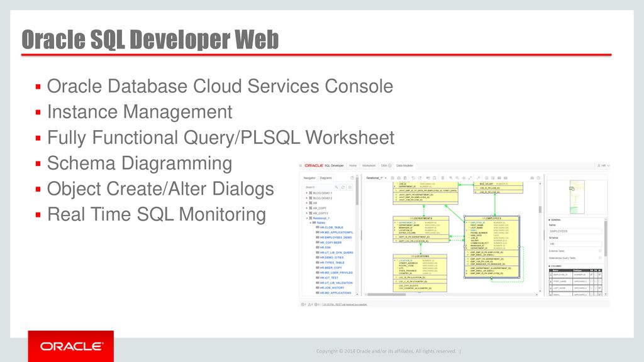Screen dimensions: 644x362
Task: Zoom out using the second magnifier icon
Action: pyautogui.click(x=457, y=178)
